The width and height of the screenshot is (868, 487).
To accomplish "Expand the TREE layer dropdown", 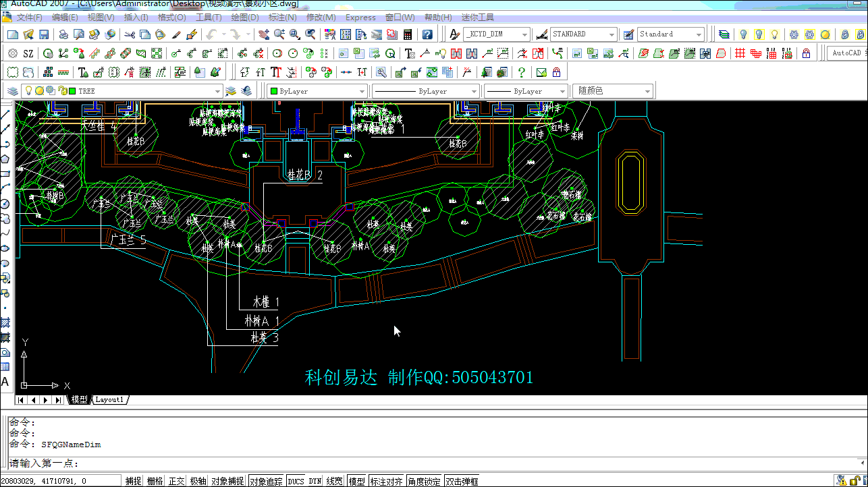I will click(x=217, y=91).
